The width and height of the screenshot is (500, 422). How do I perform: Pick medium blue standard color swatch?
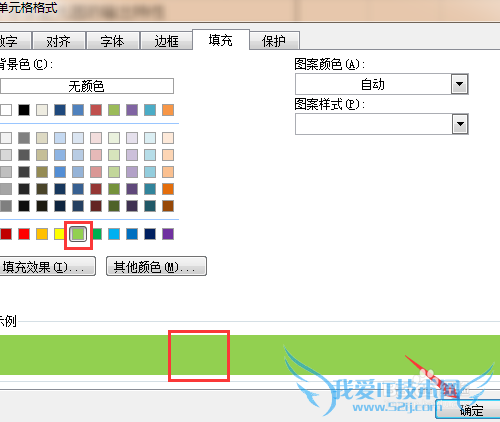(x=132, y=234)
